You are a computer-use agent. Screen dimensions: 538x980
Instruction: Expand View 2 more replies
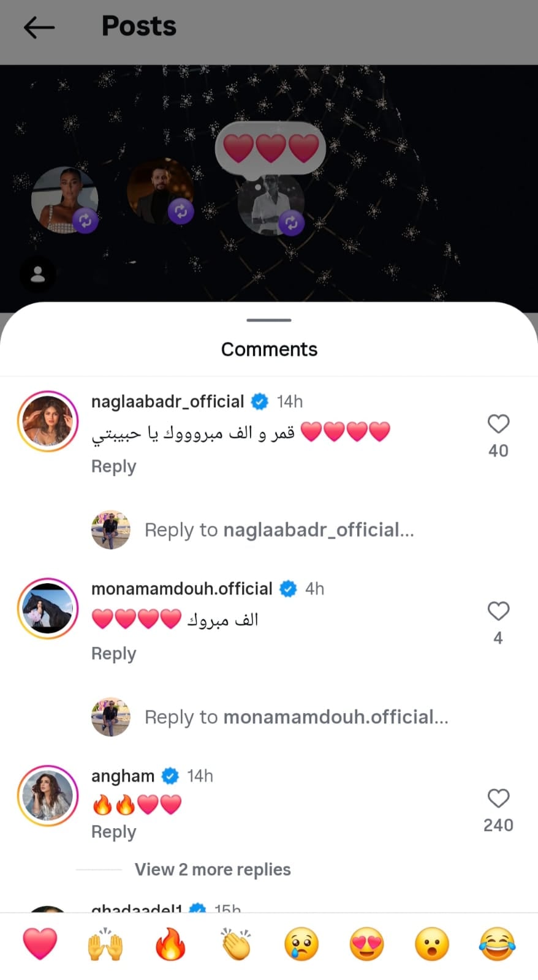pyautogui.click(x=213, y=870)
